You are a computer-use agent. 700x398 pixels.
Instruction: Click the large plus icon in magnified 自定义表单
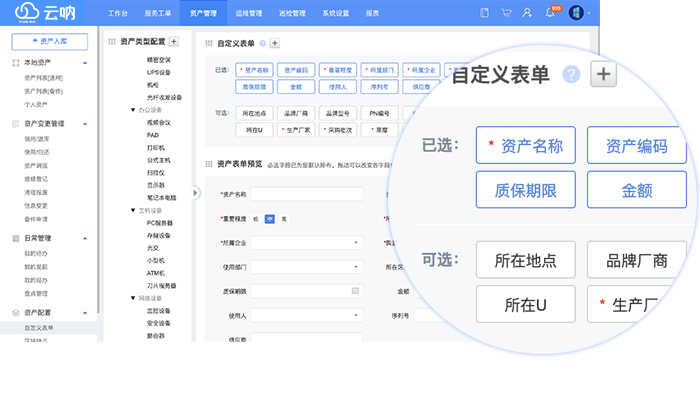[603, 74]
